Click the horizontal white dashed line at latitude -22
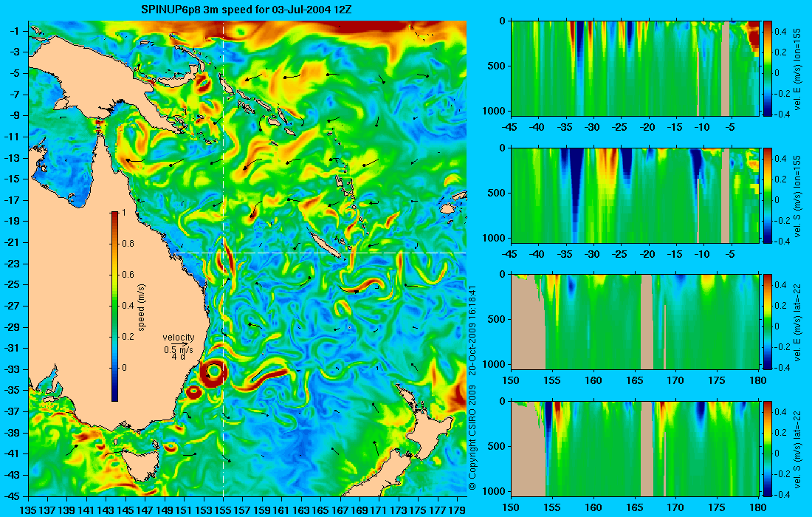 pyautogui.click(x=320, y=253)
